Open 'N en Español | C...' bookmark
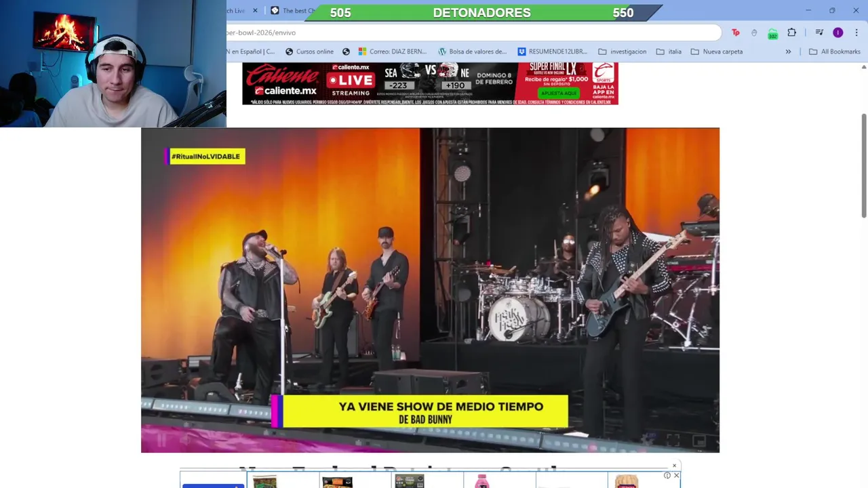This screenshot has height=488, width=868. tap(252, 52)
